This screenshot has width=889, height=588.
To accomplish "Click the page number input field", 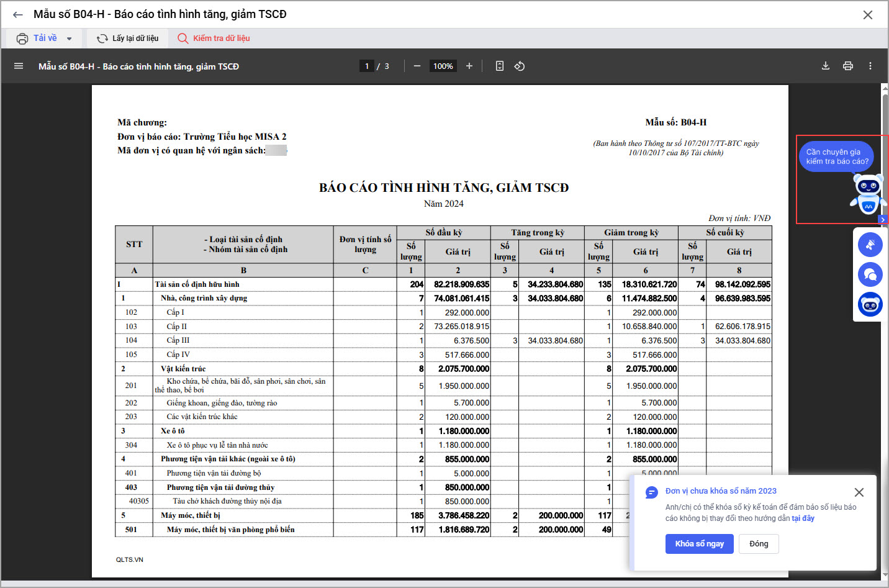I will click(367, 66).
